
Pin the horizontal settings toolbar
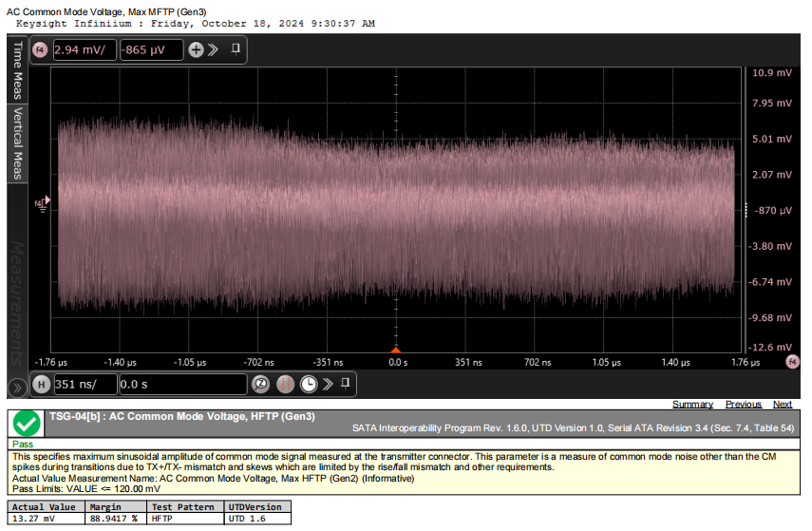tap(346, 384)
